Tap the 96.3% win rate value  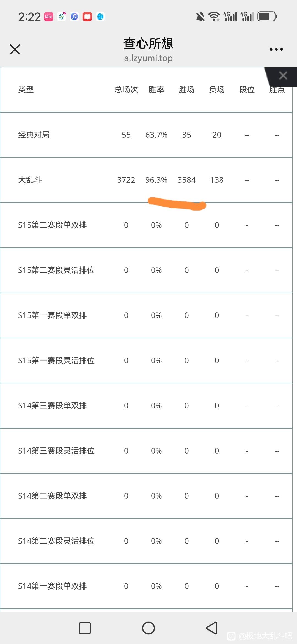(x=156, y=180)
